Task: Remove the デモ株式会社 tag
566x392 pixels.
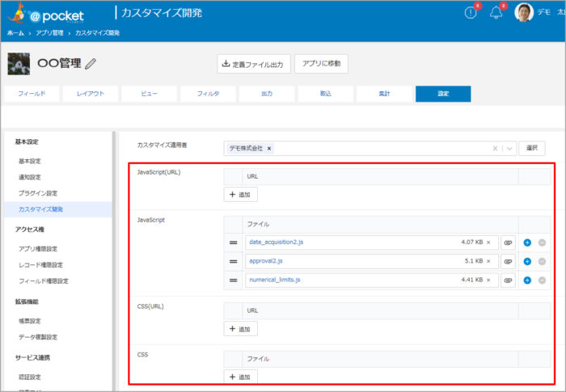Action: 269,149
